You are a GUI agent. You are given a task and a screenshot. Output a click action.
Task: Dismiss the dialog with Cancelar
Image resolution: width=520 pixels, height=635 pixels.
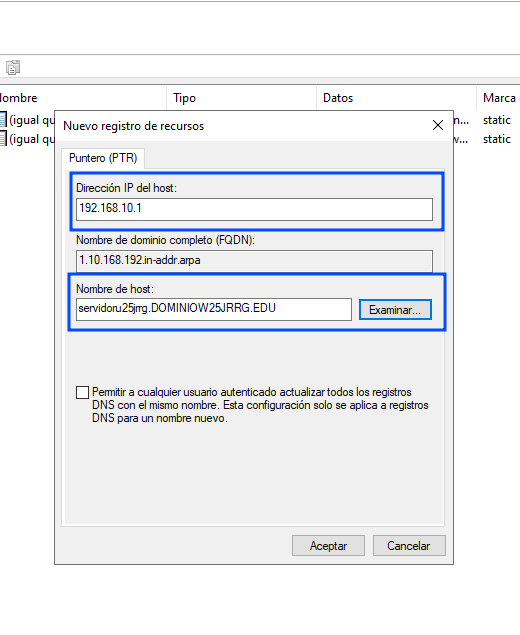(409, 546)
